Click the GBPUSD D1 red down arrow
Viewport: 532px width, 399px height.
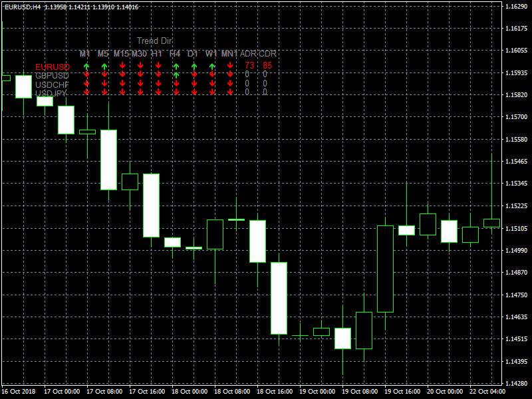click(x=194, y=74)
